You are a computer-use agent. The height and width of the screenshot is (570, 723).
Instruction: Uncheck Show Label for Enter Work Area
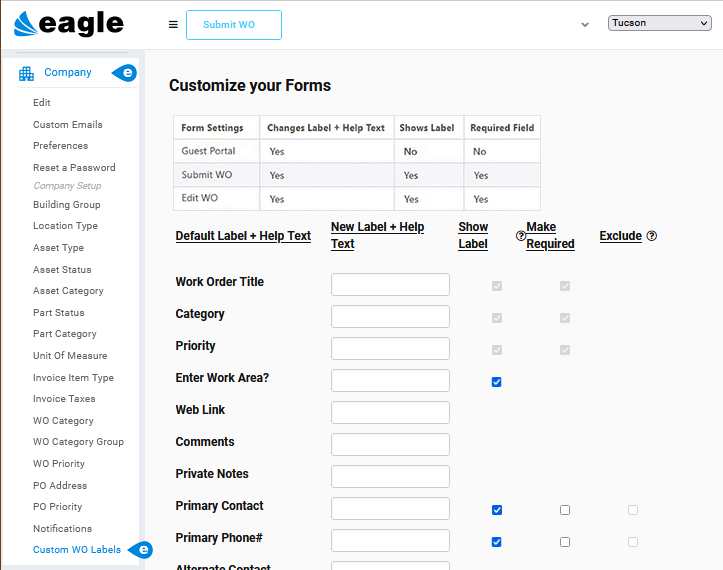tap(497, 382)
